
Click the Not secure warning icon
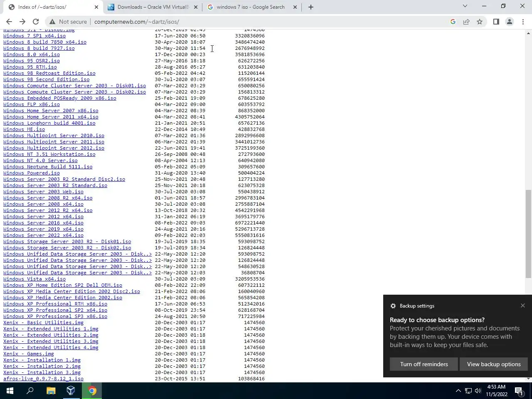[x=52, y=22]
